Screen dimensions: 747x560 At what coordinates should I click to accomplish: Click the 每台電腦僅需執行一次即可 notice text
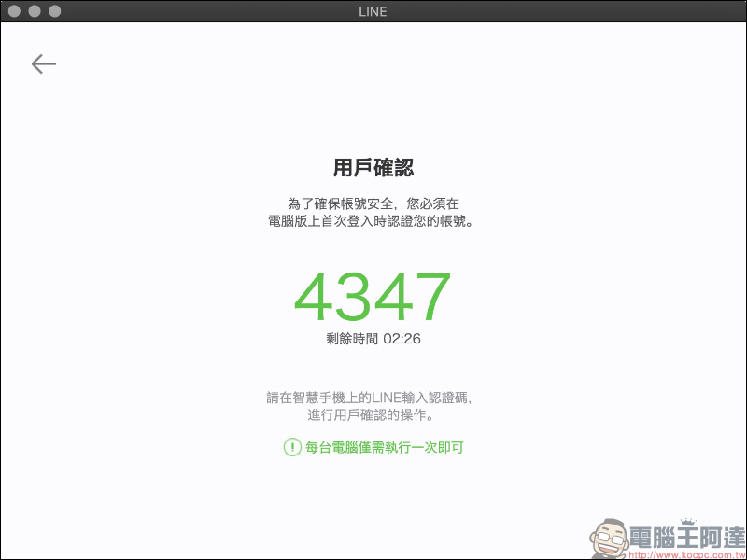(385, 448)
